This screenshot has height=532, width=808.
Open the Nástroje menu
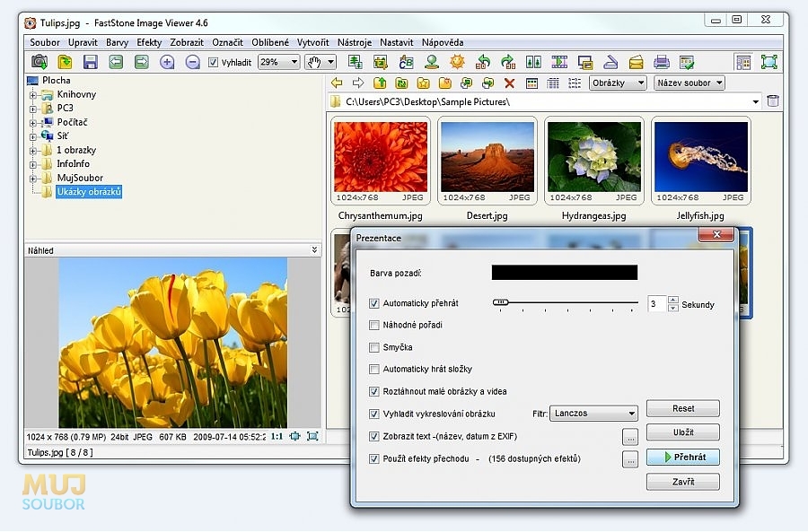[x=355, y=42]
